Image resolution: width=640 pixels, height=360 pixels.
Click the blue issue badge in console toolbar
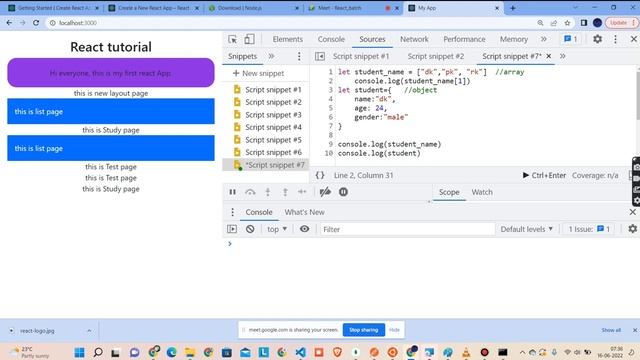click(603, 229)
